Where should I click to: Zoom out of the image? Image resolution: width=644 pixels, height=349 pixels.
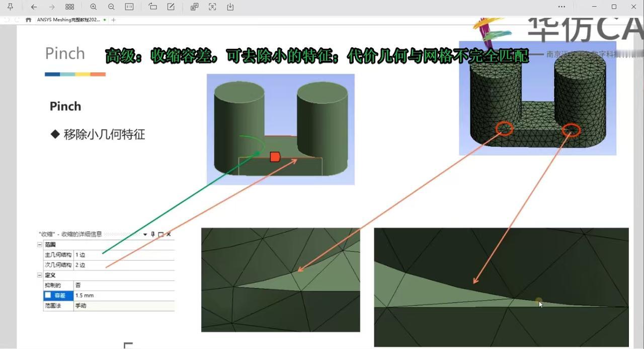tap(111, 7)
